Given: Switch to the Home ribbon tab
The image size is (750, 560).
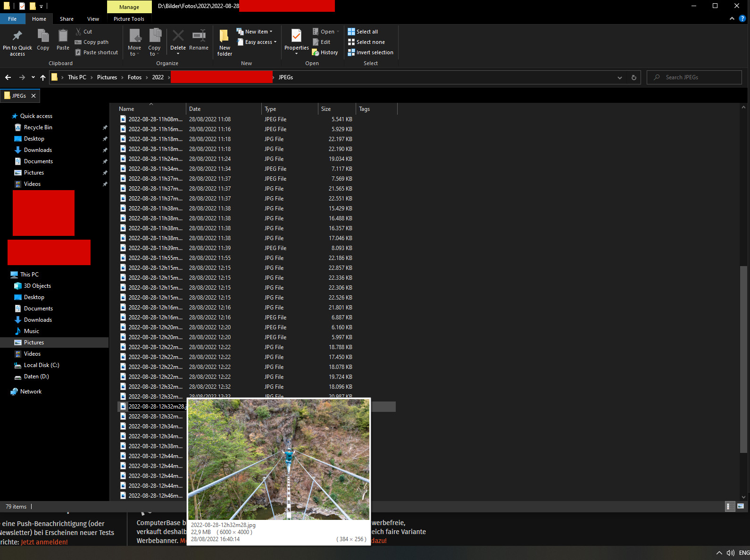Looking at the screenshot, I should [x=39, y=19].
